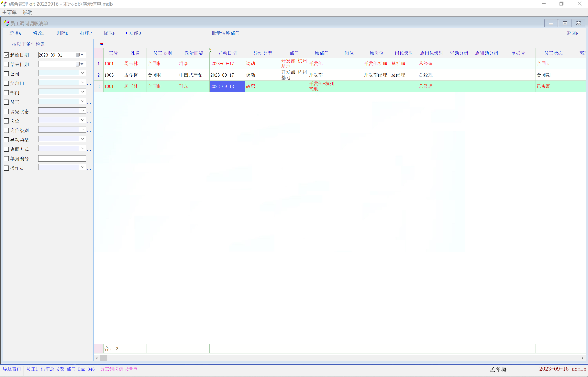Viewport: 588px width, 377px height.
Task: Expand the 操作员 dropdown
Action: pos(83,167)
